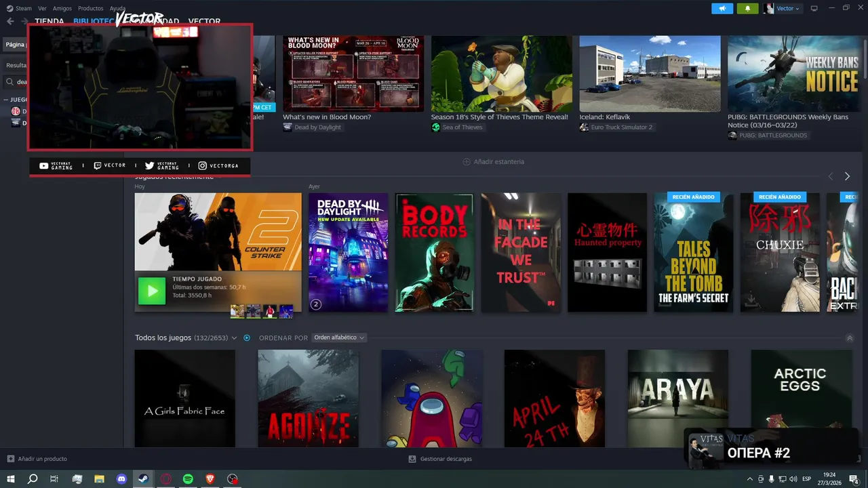Open the Ver menu
868x488 pixels.
[43, 8]
